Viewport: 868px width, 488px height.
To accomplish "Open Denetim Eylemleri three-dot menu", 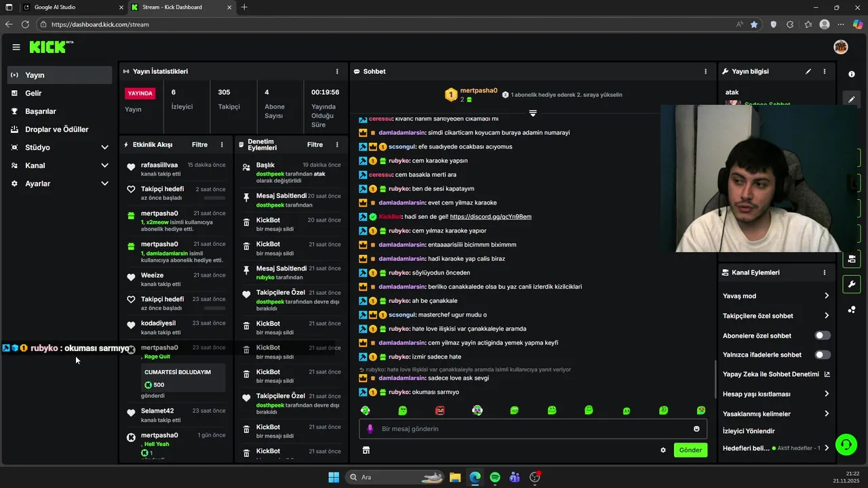I will (337, 144).
